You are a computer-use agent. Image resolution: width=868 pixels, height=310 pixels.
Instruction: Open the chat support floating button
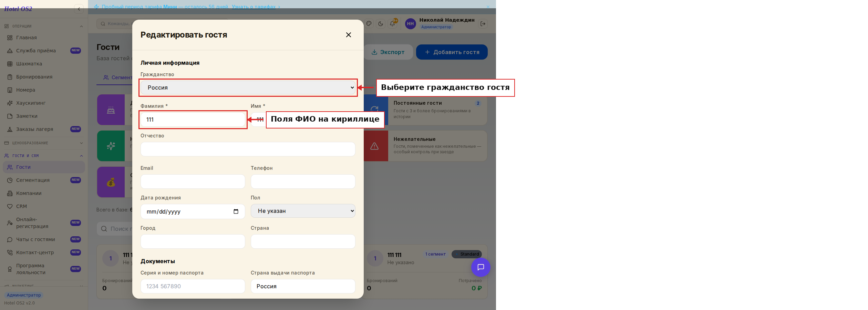(x=480, y=267)
